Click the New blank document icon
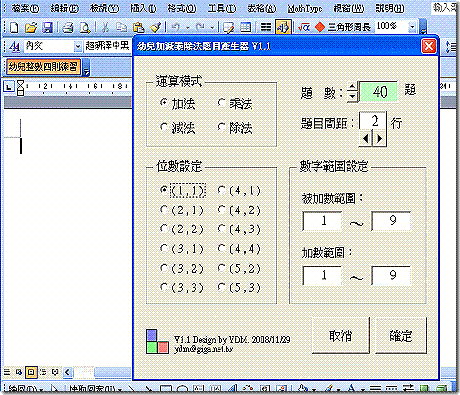Image resolution: width=460 pixels, height=395 pixels. click(x=14, y=27)
